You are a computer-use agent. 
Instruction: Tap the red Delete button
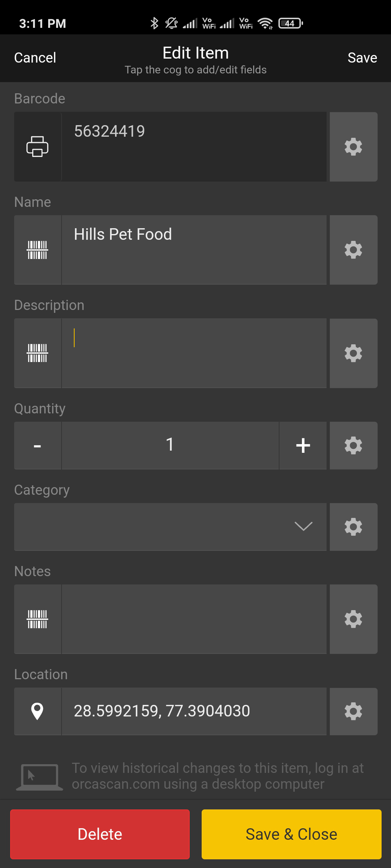(x=100, y=834)
